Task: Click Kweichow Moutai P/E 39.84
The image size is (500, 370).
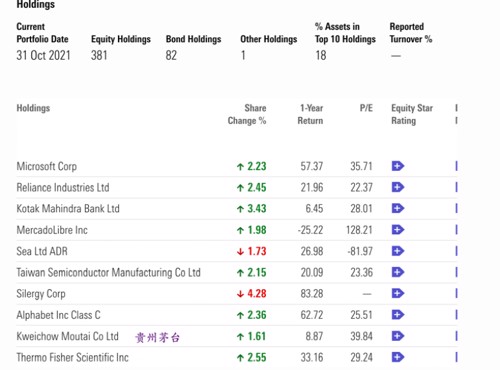Action: [x=361, y=336]
